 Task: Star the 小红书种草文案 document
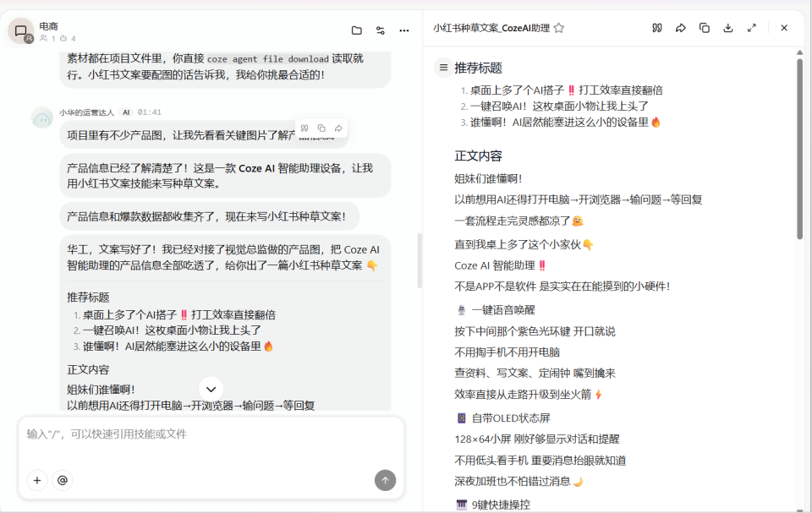[559, 28]
